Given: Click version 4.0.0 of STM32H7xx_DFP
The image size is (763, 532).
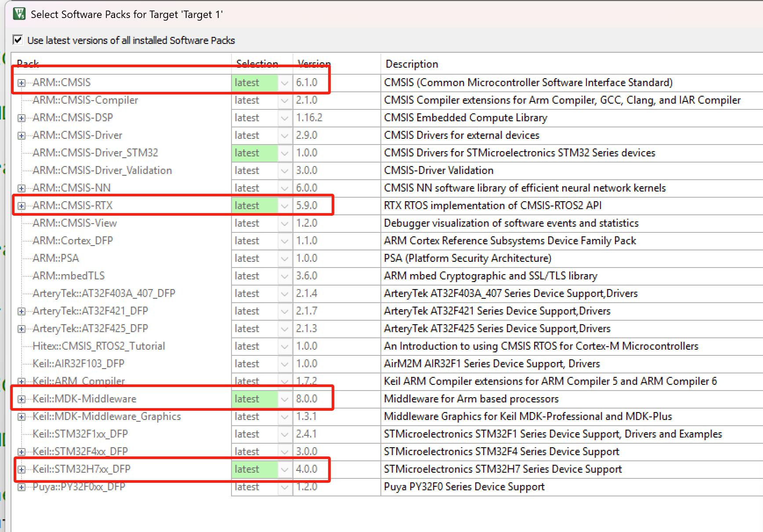Looking at the screenshot, I should point(307,469).
